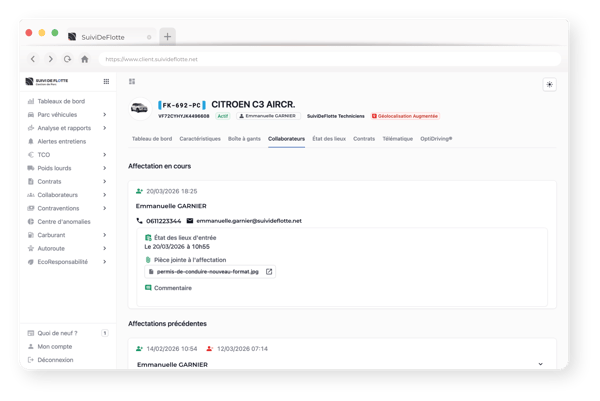Click the Quoi de neuf notification badge

[104, 333]
